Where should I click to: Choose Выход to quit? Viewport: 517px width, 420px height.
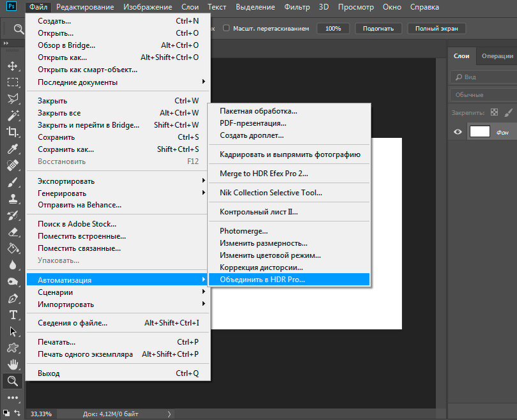coord(118,373)
